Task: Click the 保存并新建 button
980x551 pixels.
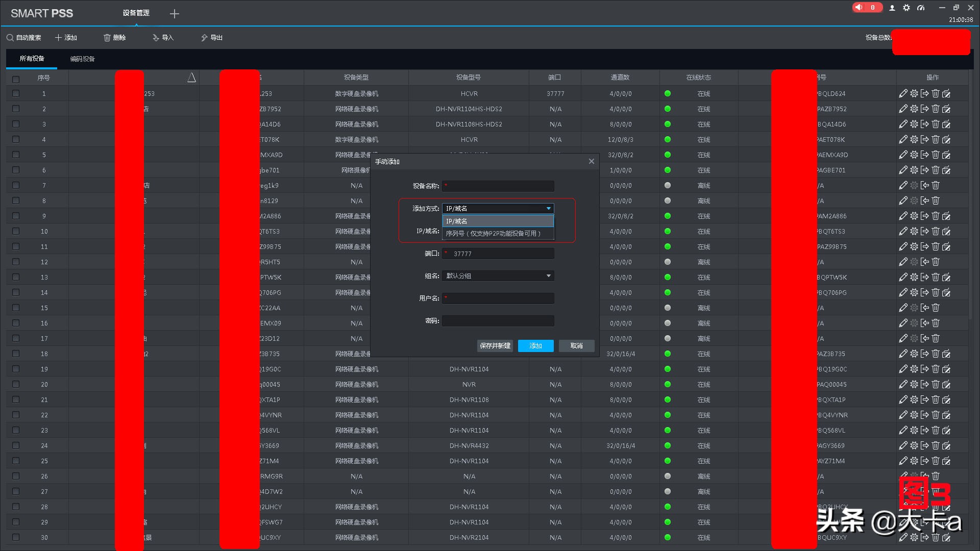Action: 495,346
